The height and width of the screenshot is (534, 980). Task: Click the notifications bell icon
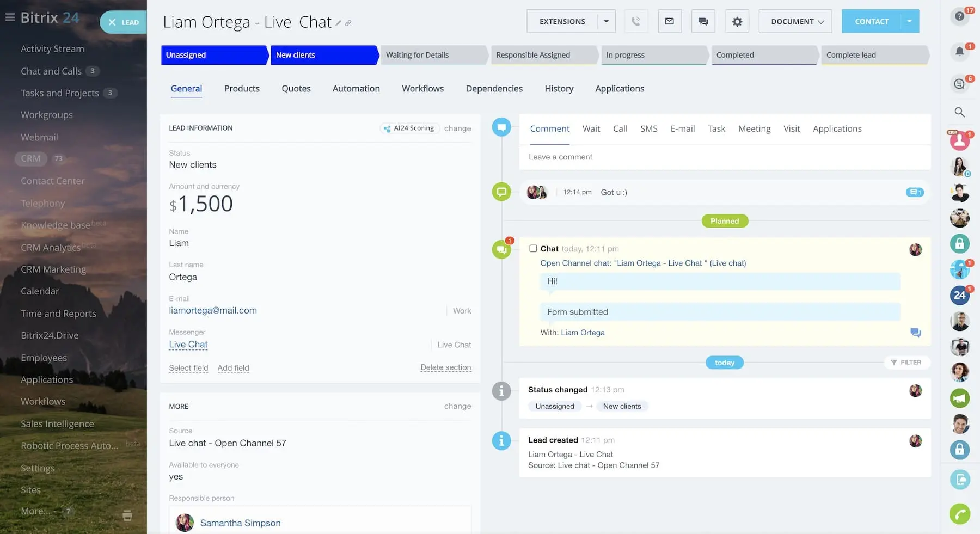pyautogui.click(x=959, y=52)
